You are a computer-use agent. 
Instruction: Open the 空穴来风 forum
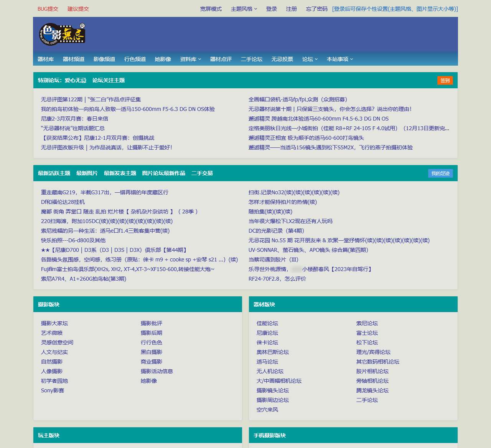point(267,410)
